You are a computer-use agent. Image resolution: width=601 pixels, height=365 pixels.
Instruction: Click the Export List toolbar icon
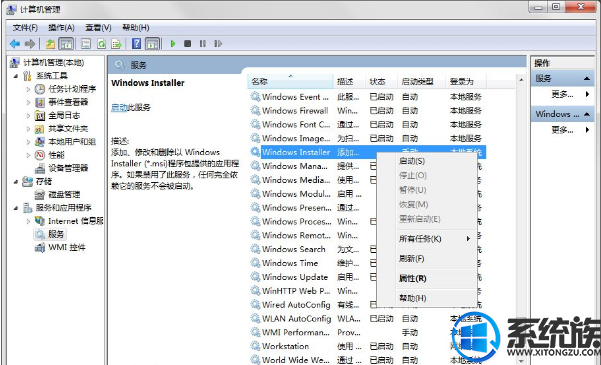(116, 44)
